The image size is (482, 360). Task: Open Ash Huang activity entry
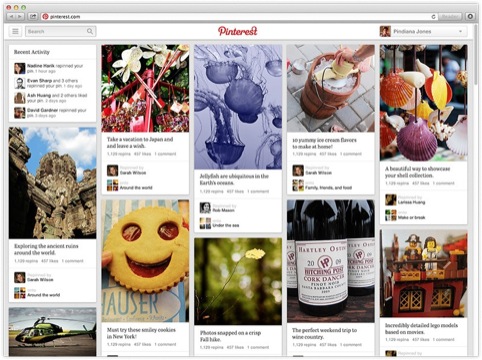click(52, 98)
